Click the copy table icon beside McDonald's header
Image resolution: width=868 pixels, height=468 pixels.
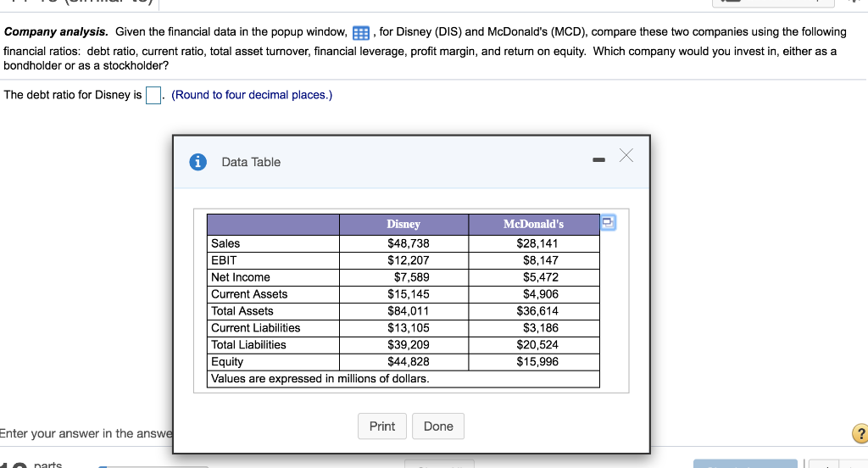click(608, 223)
